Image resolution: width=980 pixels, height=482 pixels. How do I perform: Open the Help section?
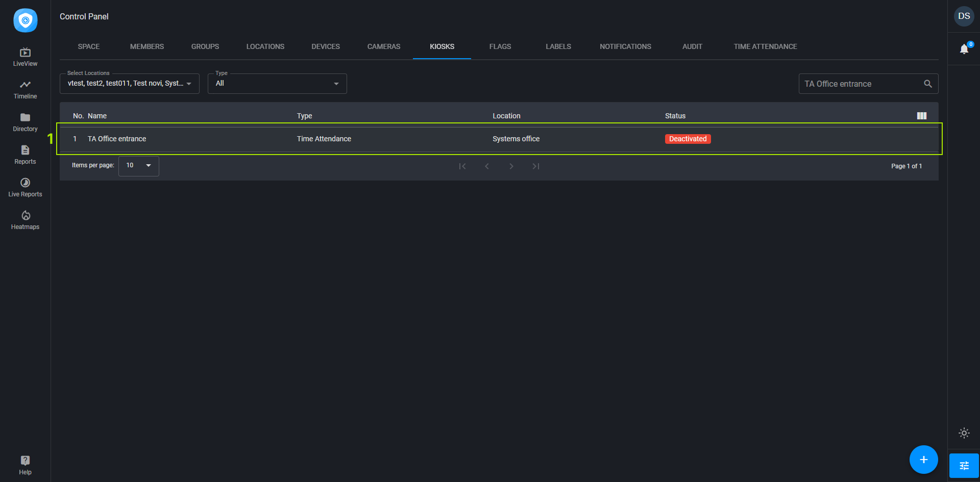coord(25,465)
